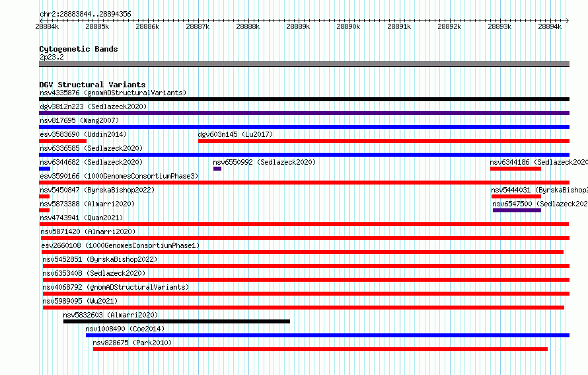Click nsv6336585 (Sedlazeck2020) label
Image resolution: width=588 pixels, height=375 pixels.
[91, 148]
